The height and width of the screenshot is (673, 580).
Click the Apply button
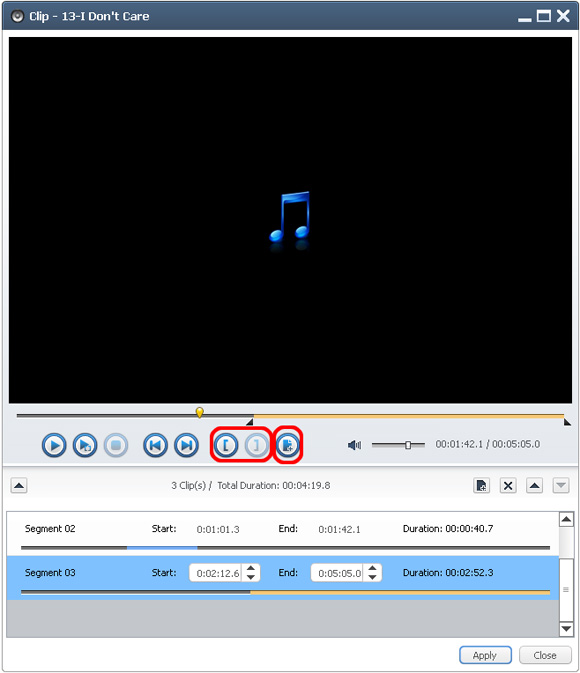click(x=485, y=655)
